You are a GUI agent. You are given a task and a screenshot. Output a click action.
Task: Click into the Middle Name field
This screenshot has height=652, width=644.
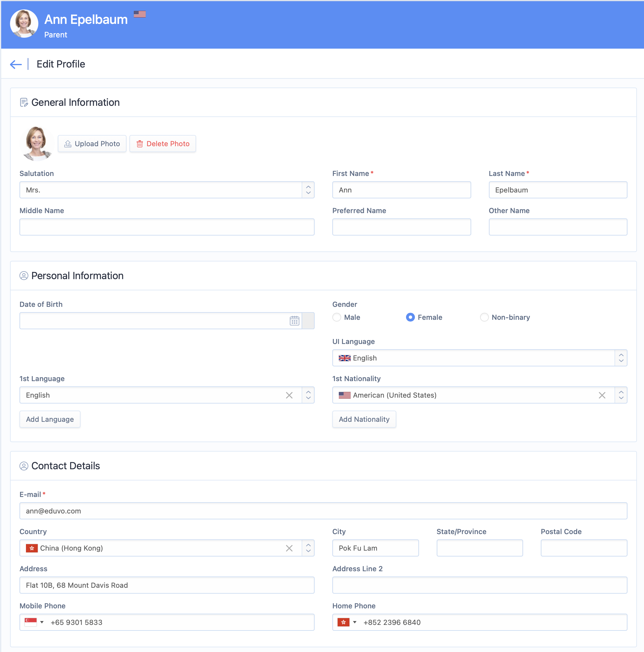(x=167, y=227)
